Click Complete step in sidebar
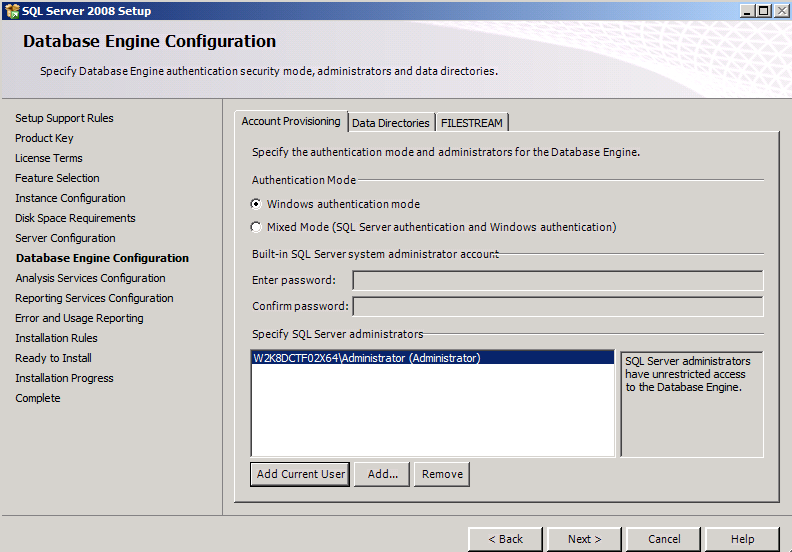Image resolution: width=792 pixels, height=552 pixels. point(37,398)
